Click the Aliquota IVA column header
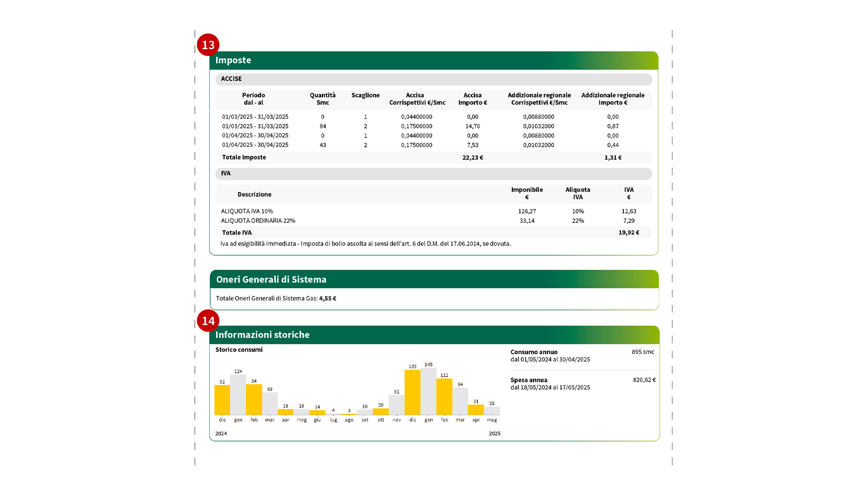Screen dimensions: 868x488 point(578,193)
